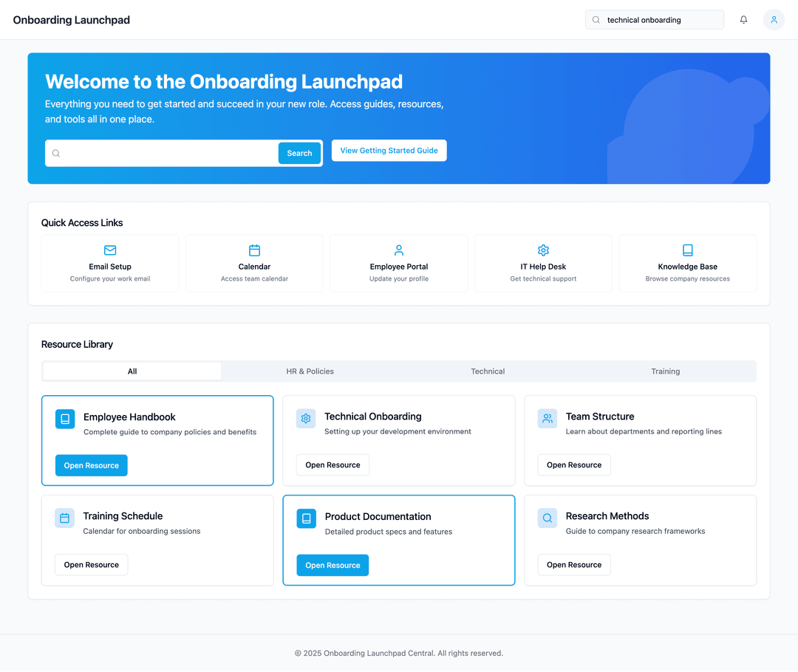798x672 pixels.
Task: Switch to the Technical tab
Action: pos(488,371)
